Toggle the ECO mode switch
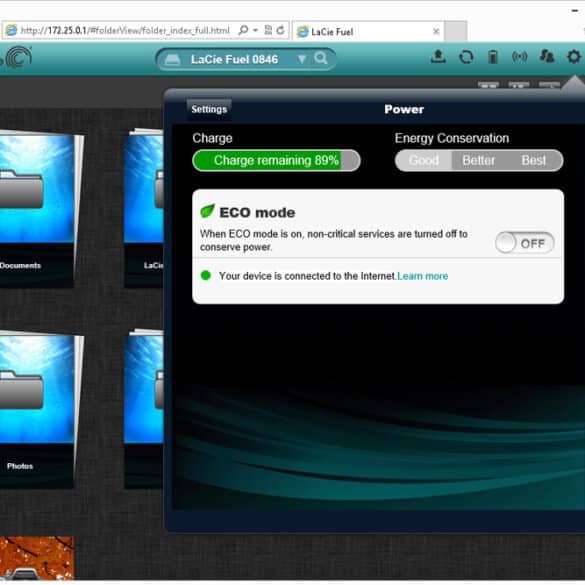Image resolution: width=585 pixels, height=585 pixels. point(525,243)
